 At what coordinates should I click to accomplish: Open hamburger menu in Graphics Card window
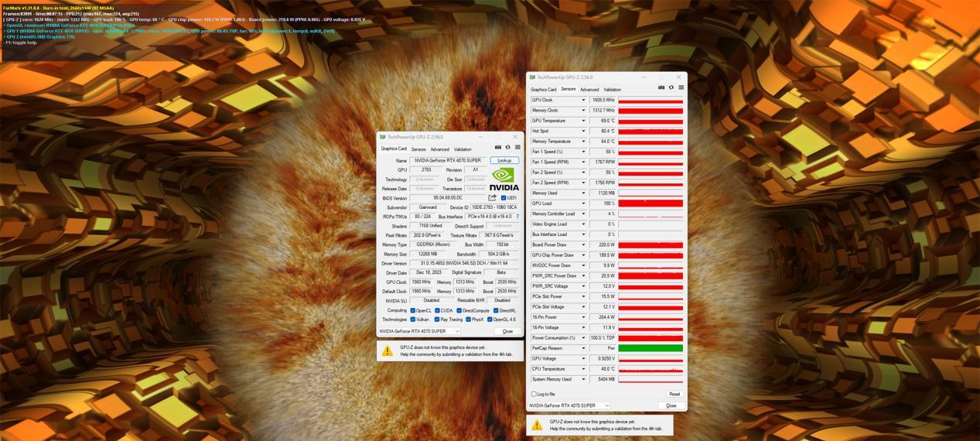pyautogui.click(x=517, y=147)
